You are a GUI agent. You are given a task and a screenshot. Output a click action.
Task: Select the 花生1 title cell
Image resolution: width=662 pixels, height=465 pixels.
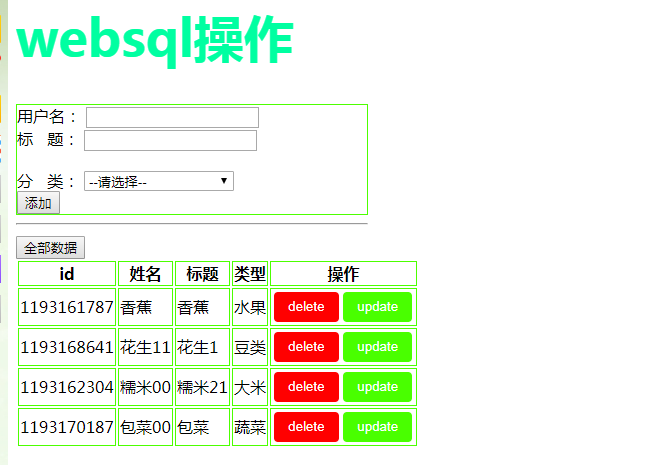(x=203, y=347)
